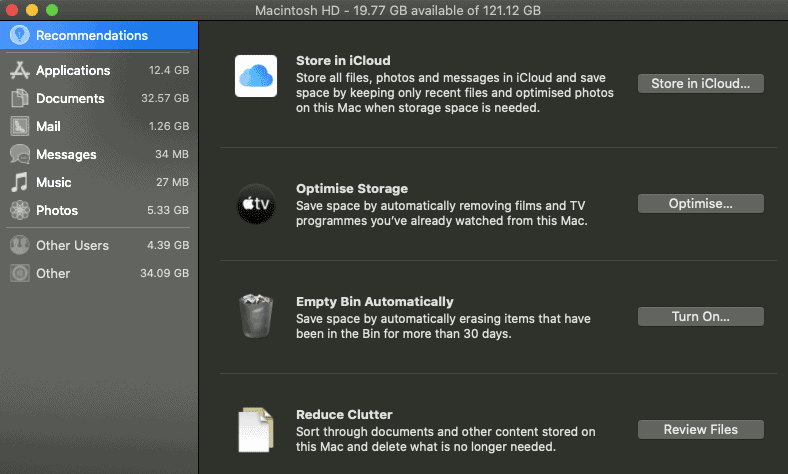Screen dimensions: 788x474
Task: Click the Applications sidebar icon
Action: coord(20,70)
